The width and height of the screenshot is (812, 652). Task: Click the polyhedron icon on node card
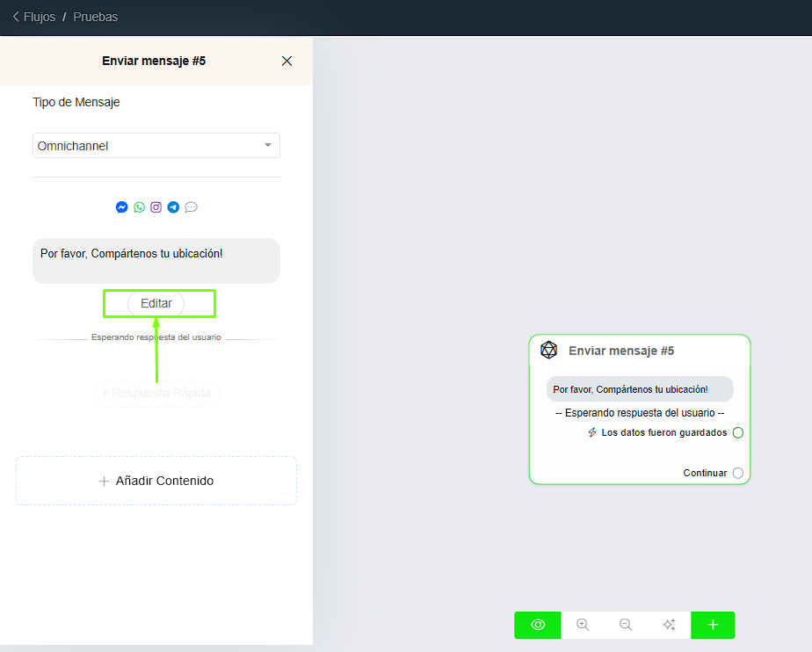coord(549,351)
